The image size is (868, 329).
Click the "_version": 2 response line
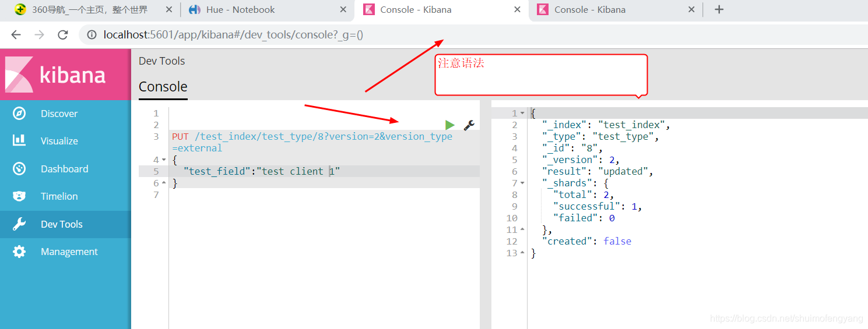coord(581,160)
